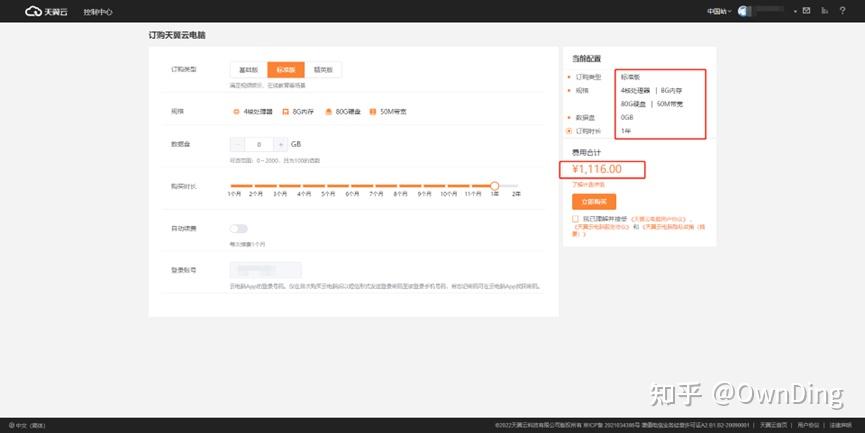Set purchase duration to 3个月
Viewport: 865px width, 433px height.
pos(280,194)
